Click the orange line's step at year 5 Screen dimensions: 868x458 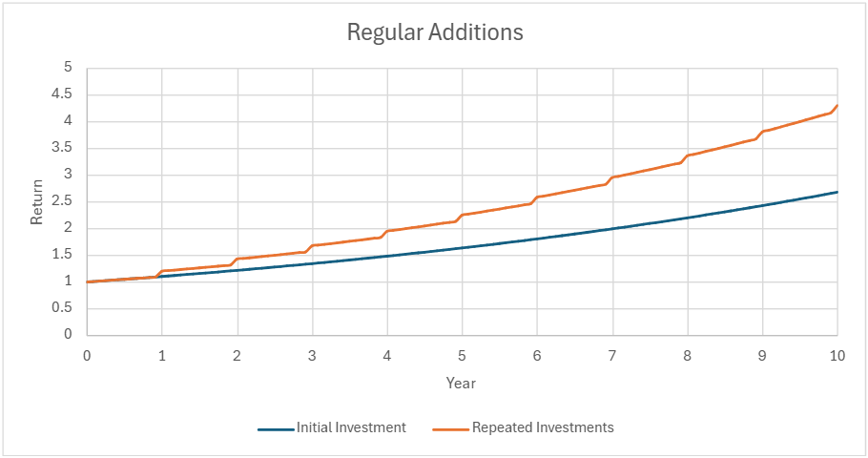pos(462,215)
